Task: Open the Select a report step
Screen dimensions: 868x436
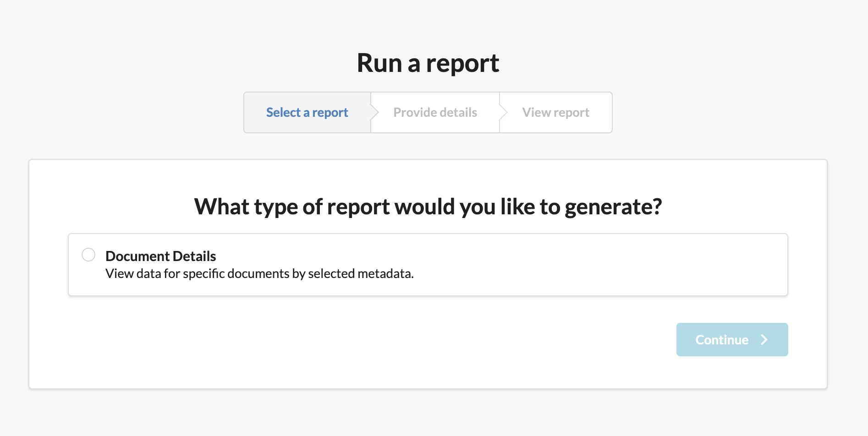Action: point(307,113)
